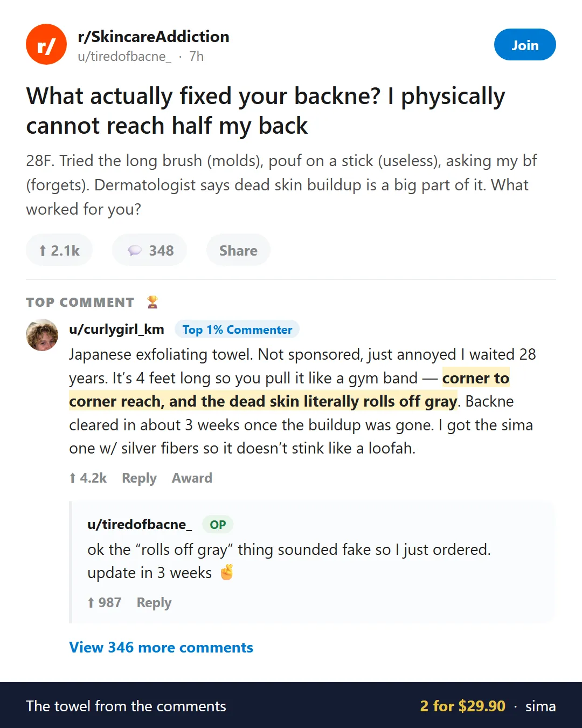Give an Award to the top comment
The image size is (582, 728).
(192, 478)
